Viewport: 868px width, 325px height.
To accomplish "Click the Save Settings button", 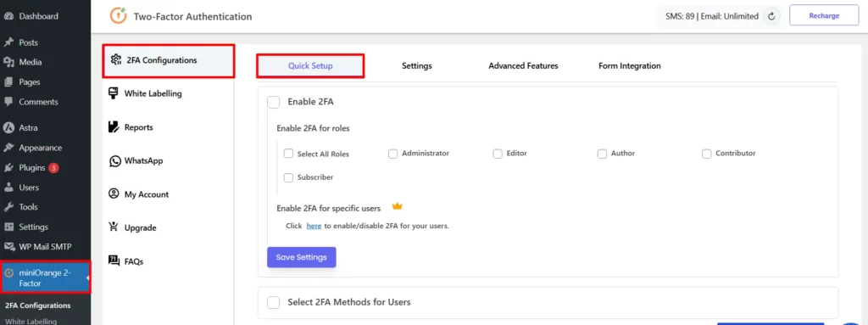I will pos(302,257).
